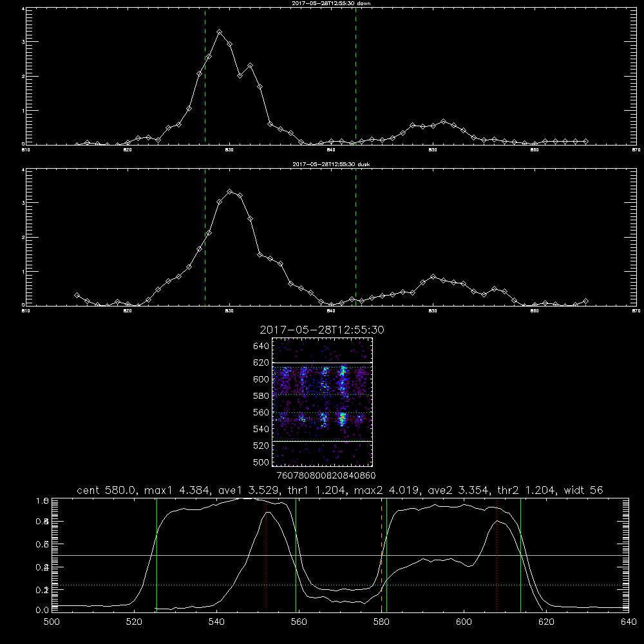644x644 pixels.
Task: Click the first diamond marker of dusk curve
Action: (x=77, y=296)
